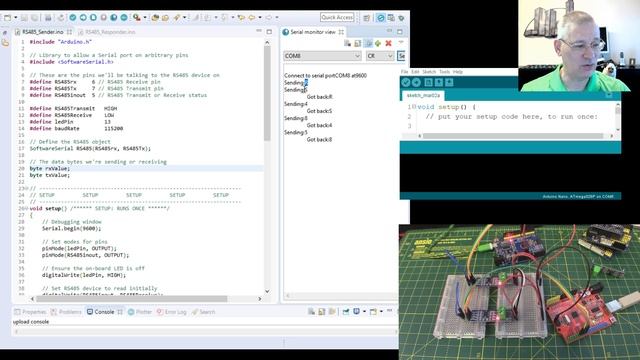Open Edit menu in Arduino IDE window
This screenshot has width=640, height=360.
point(415,72)
